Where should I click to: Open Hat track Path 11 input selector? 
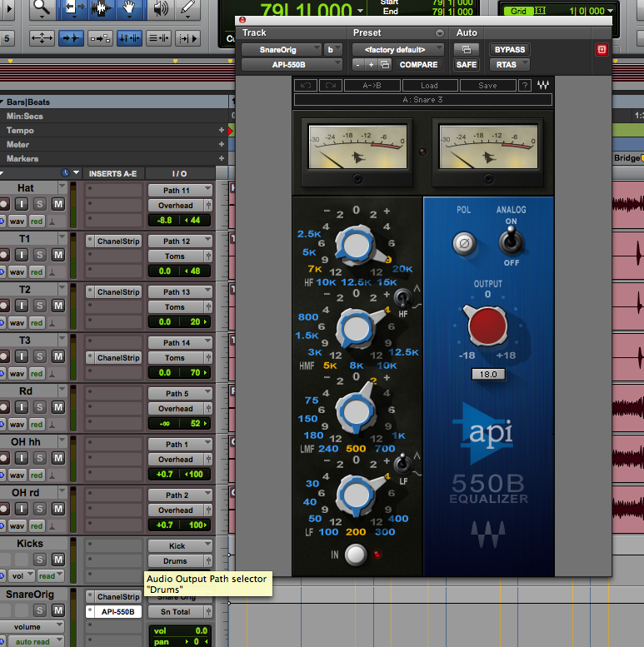pyautogui.click(x=180, y=190)
